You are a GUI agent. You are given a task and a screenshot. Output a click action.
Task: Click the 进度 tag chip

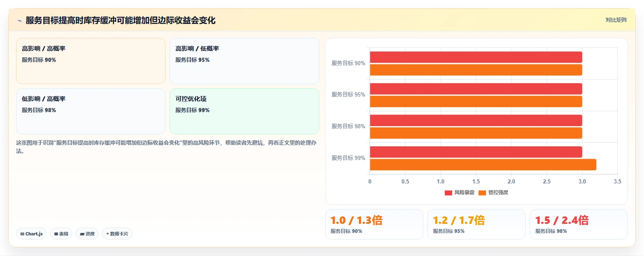tap(87, 234)
